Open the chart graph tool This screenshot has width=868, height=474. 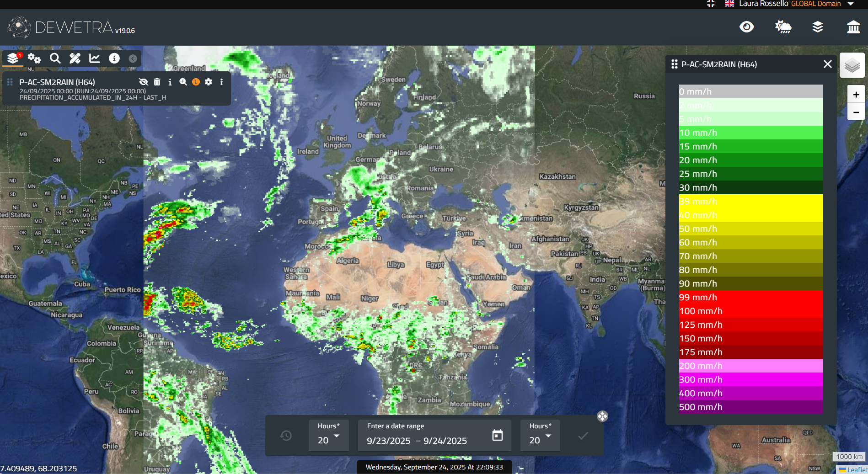[x=95, y=58]
